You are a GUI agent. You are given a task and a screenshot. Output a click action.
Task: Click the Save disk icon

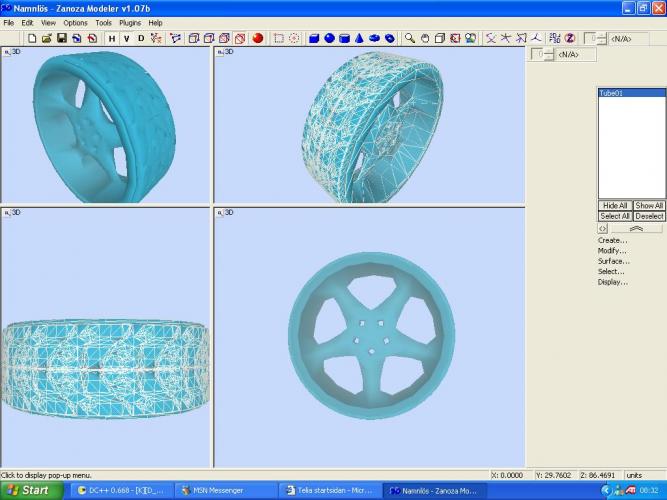click(62, 38)
